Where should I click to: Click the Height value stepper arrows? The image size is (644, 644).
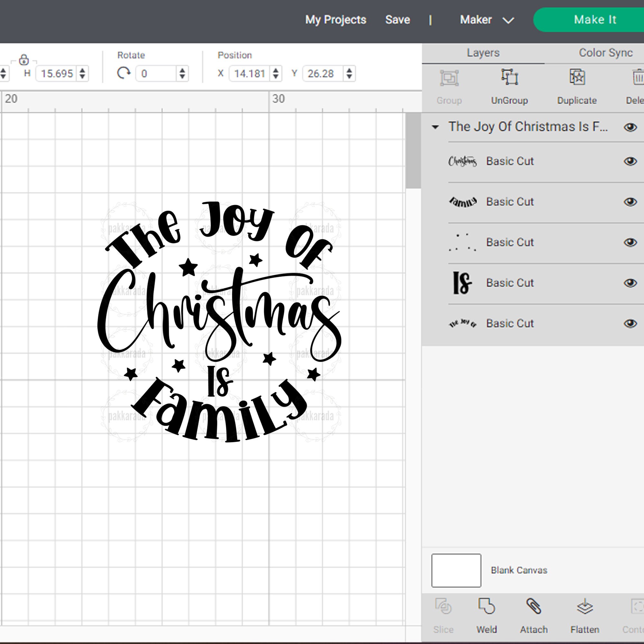[82, 73]
